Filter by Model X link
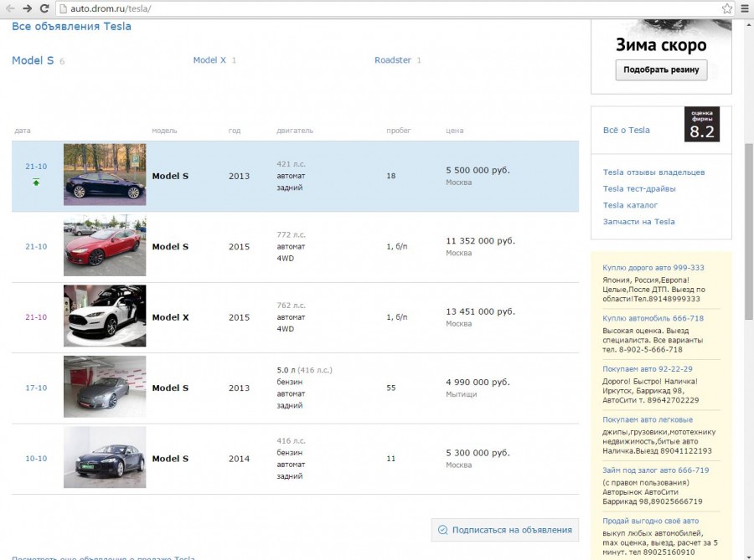Image resolution: width=754 pixels, height=560 pixels. 209,60
